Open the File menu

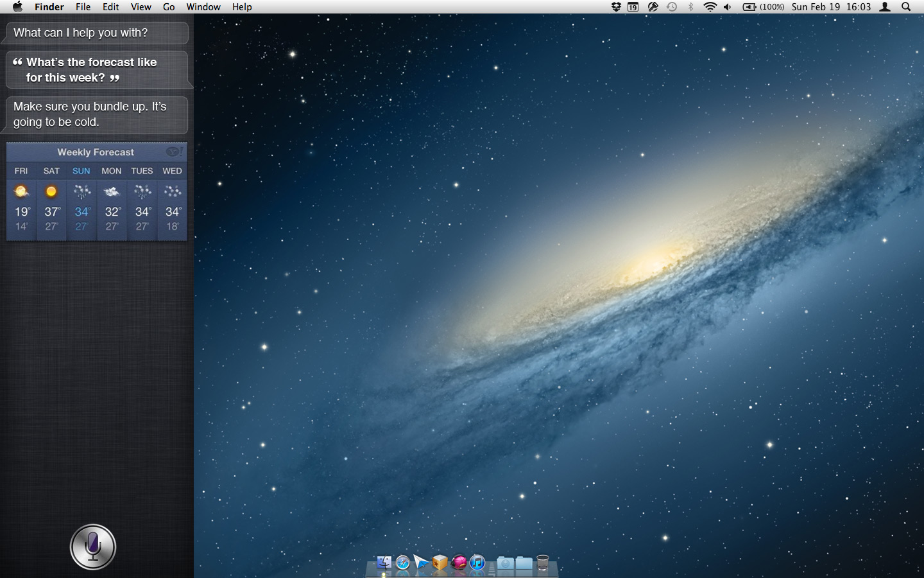pyautogui.click(x=83, y=7)
